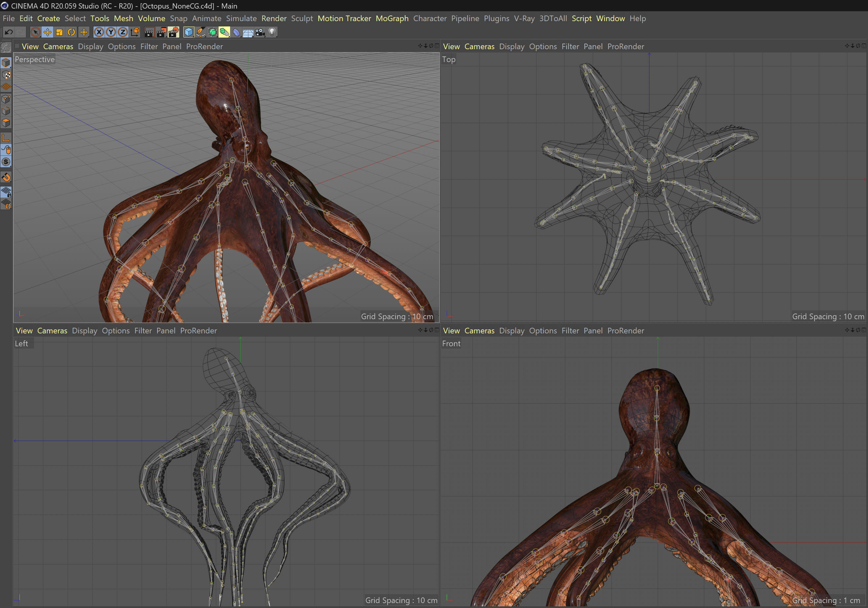Open the Subdivision Surface generator icon
This screenshot has width=868, height=608.
coord(213,32)
